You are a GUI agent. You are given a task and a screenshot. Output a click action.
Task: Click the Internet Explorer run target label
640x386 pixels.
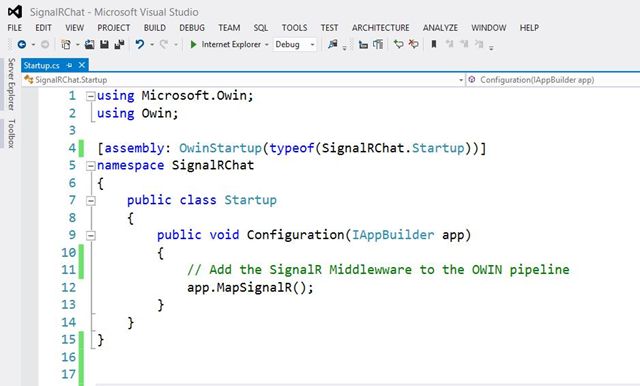(231, 44)
